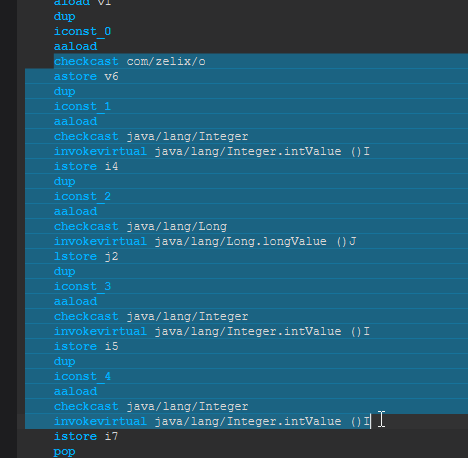Viewport: 468px width, 458px height.
Task: Click the 'iconst_0' instruction
Action: [82, 31]
